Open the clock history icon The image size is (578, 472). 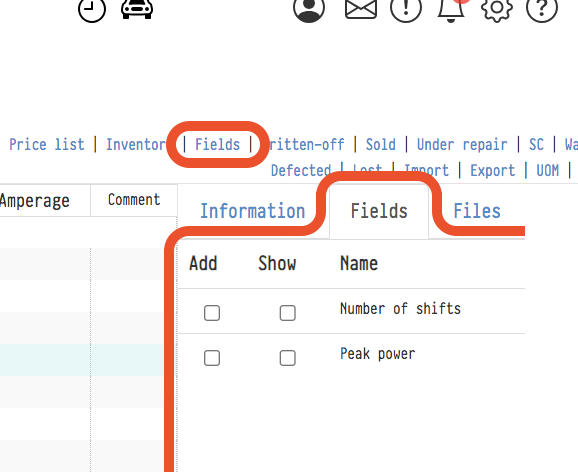(92, 9)
